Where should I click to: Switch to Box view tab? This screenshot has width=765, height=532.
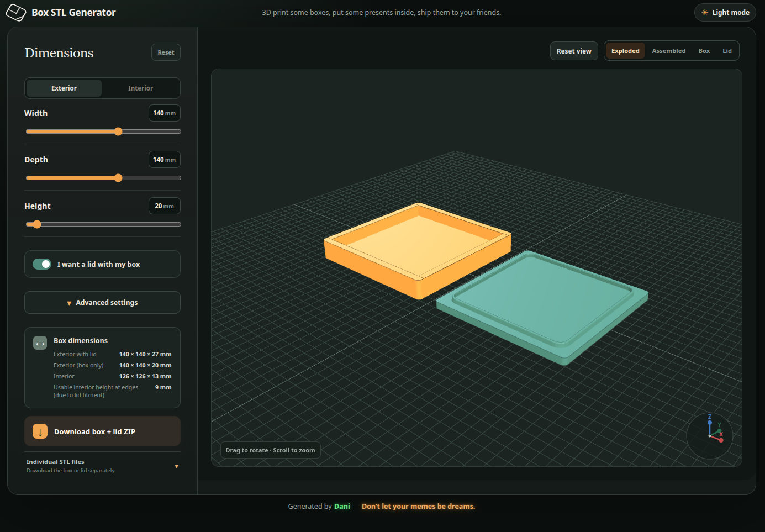[x=704, y=51]
